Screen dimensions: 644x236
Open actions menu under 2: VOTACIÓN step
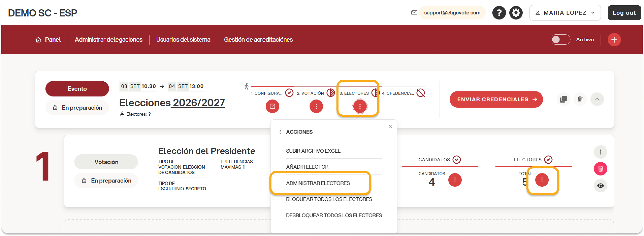(x=316, y=106)
